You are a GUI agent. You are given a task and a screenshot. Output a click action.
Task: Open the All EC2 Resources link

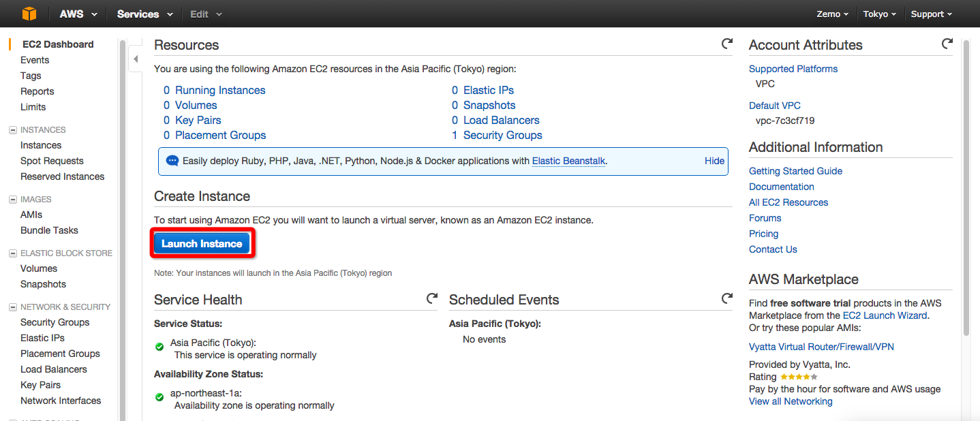pos(788,202)
